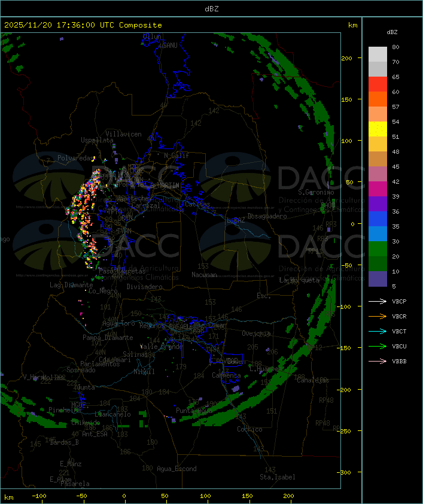
Task: Click the pink VBBB arrow icon
Action: [x=378, y=362]
